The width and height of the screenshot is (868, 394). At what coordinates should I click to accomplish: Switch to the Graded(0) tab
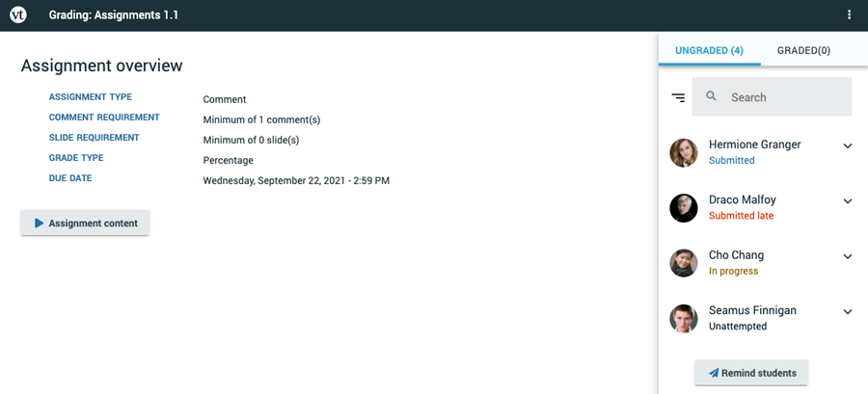click(803, 50)
